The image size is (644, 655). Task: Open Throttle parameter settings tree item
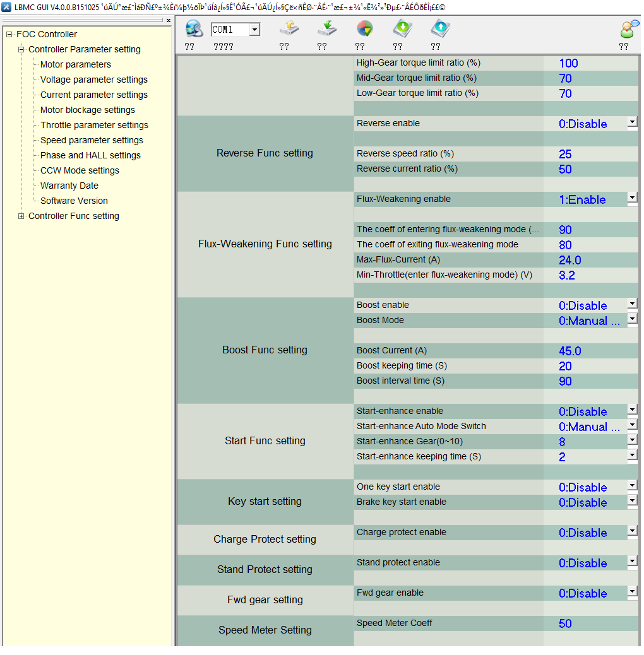click(x=94, y=125)
